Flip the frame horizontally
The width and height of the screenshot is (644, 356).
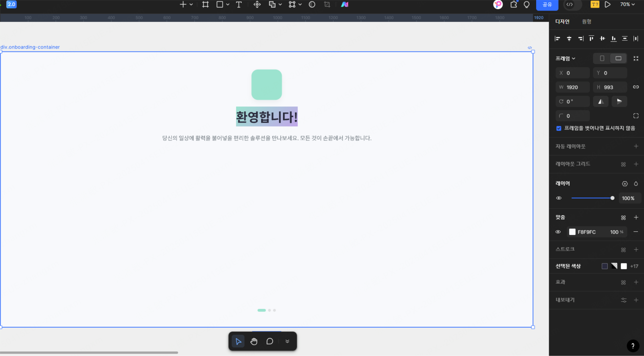601,101
